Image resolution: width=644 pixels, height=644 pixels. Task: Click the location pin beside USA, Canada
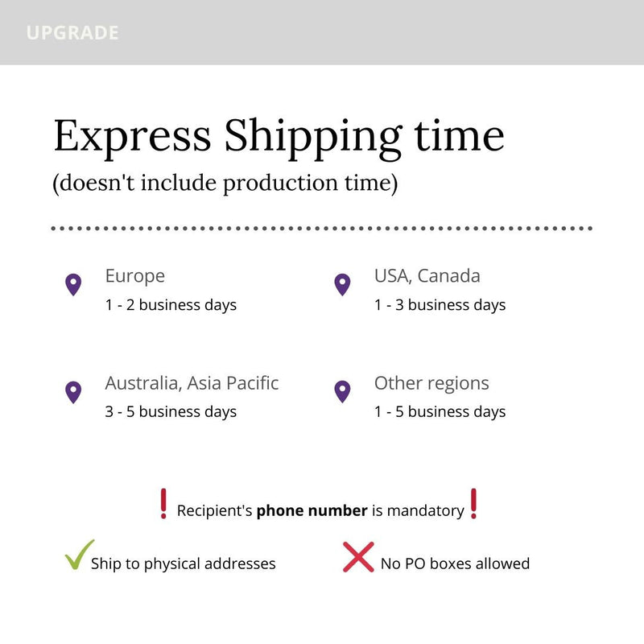click(x=342, y=284)
